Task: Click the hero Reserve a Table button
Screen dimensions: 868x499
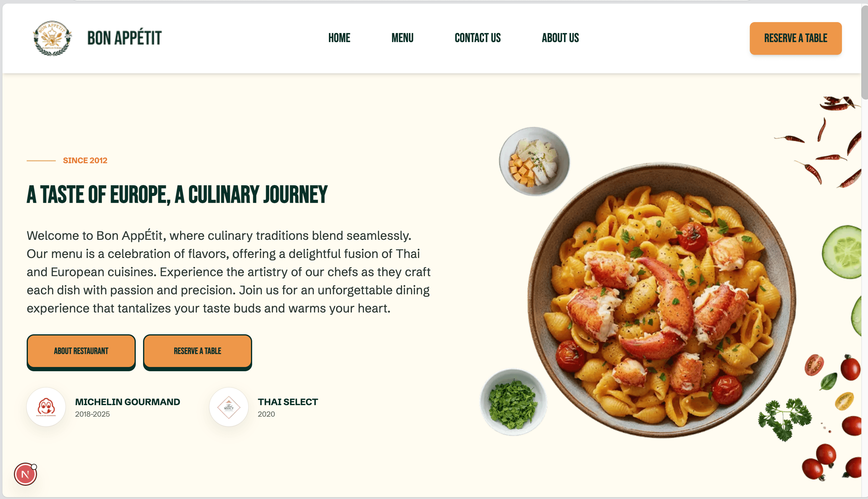Action: (x=197, y=352)
